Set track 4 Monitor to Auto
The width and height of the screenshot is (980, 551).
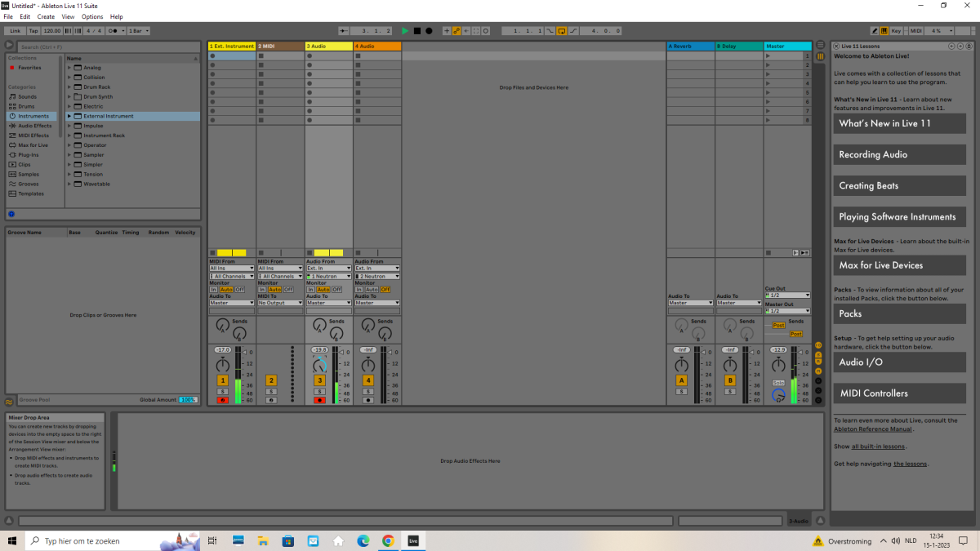372,290
